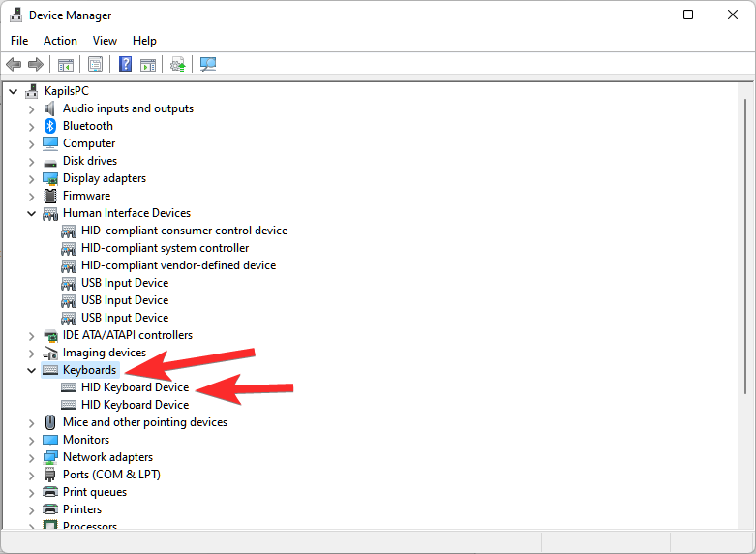This screenshot has height=554, width=756.
Task: Click the blue Help question mark icon
Action: pyautogui.click(x=125, y=65)
